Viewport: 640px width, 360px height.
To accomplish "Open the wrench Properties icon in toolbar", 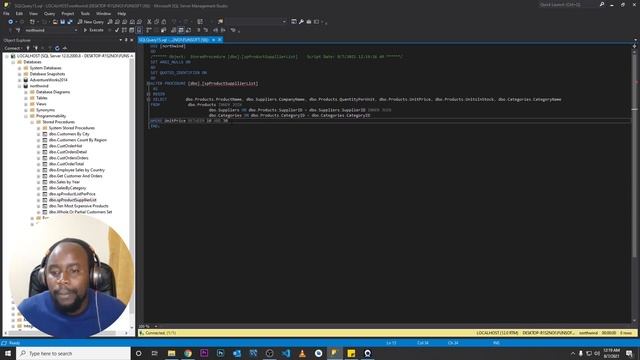I will pos(301,22).
